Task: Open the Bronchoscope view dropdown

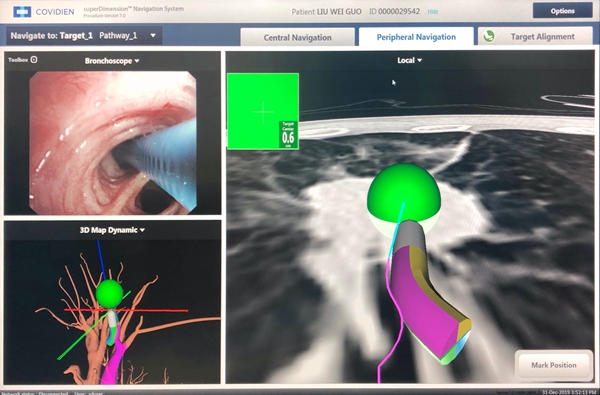Action: (x=112, y=61)
